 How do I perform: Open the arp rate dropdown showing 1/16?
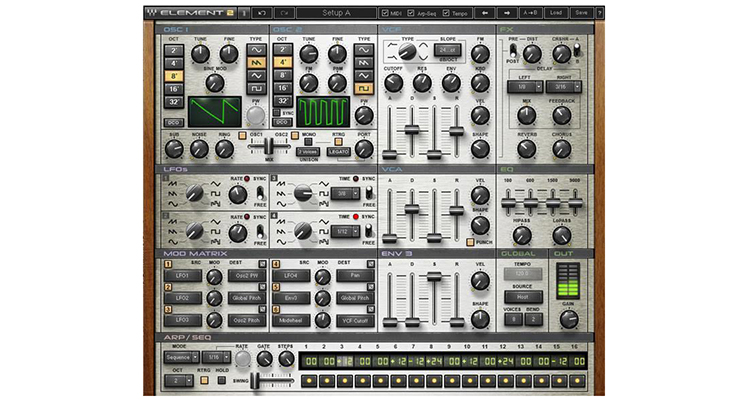tap(216, 357)
